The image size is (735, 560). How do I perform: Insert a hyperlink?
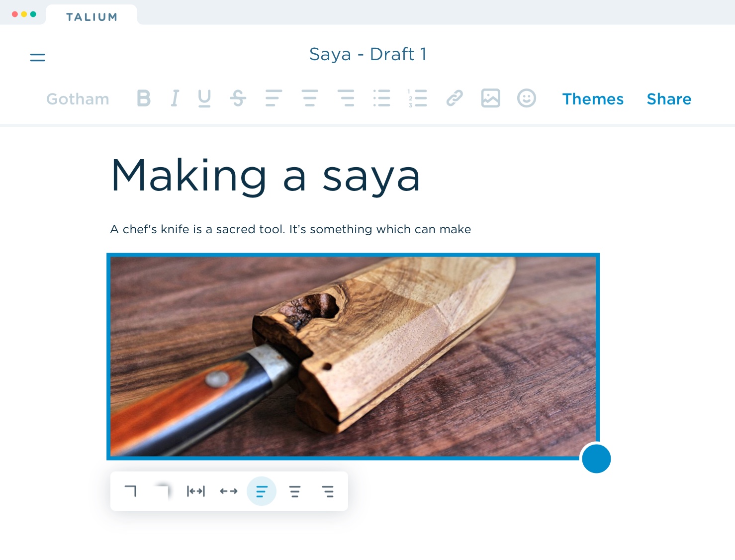coord(455,98)
